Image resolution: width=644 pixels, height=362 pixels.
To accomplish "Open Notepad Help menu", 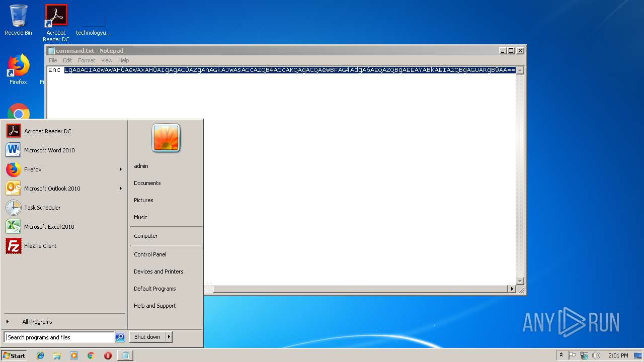I will 123,60.
